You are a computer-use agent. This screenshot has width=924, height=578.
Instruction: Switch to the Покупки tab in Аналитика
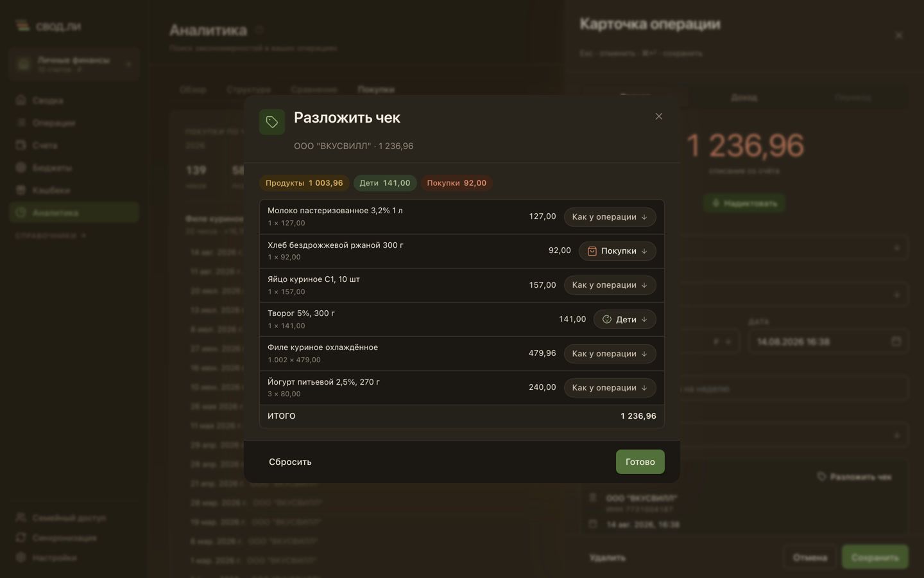pyautogui.click(x=376, y=89)
